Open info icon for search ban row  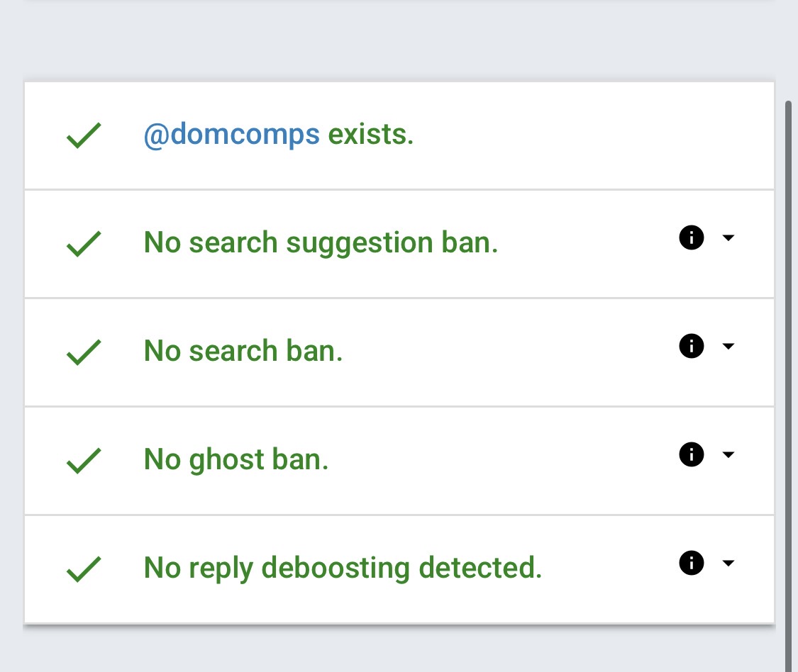click(691, 346)
